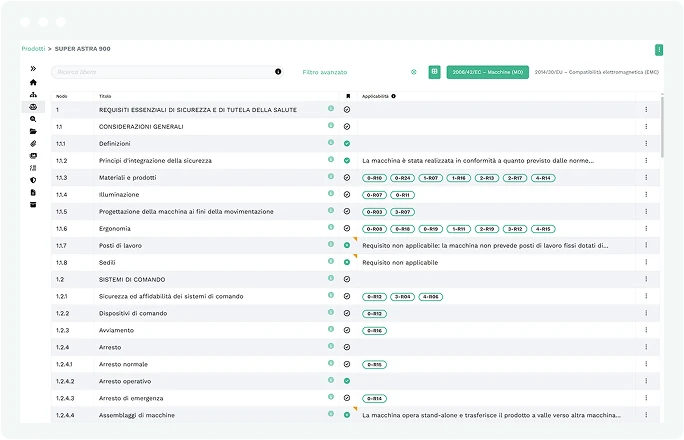Open three-dot row menu for Sedili
Screen dimensions: 684x440
(x=646, y=262)
